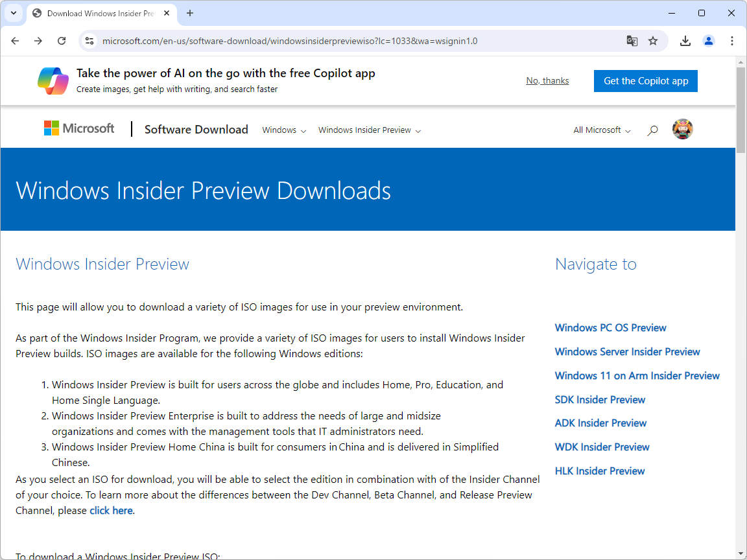
Task: Open the Chrome three-dot menu
Action: (732, 40)
